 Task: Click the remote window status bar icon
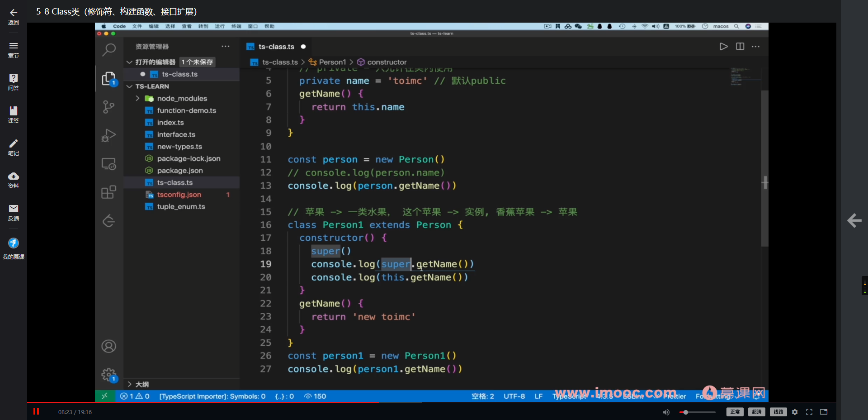coord(104,396)
